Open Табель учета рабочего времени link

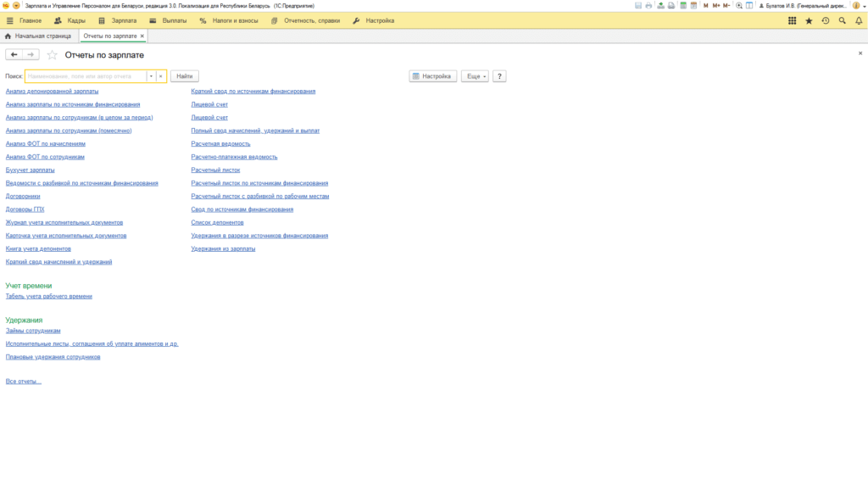[x=48, y=296]
